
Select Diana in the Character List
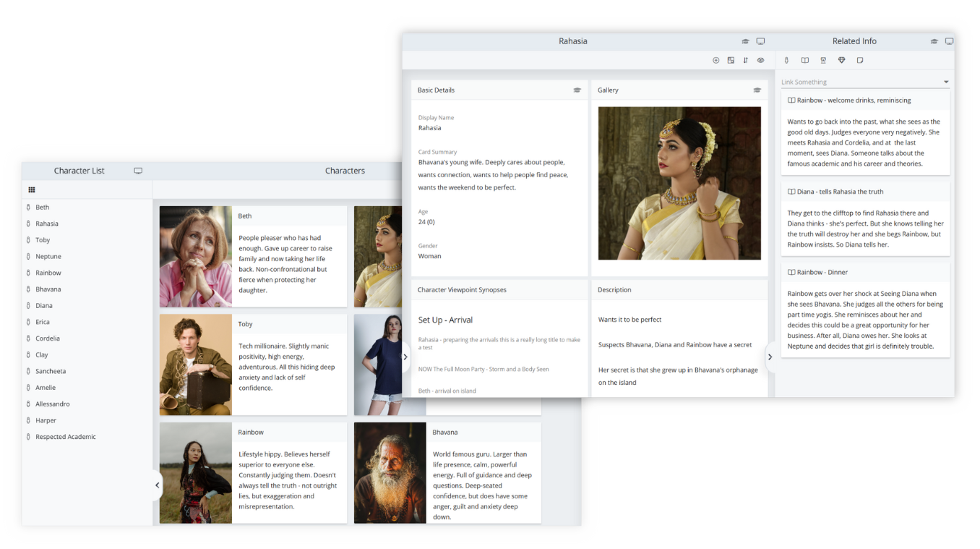click(x=44, y=306)
